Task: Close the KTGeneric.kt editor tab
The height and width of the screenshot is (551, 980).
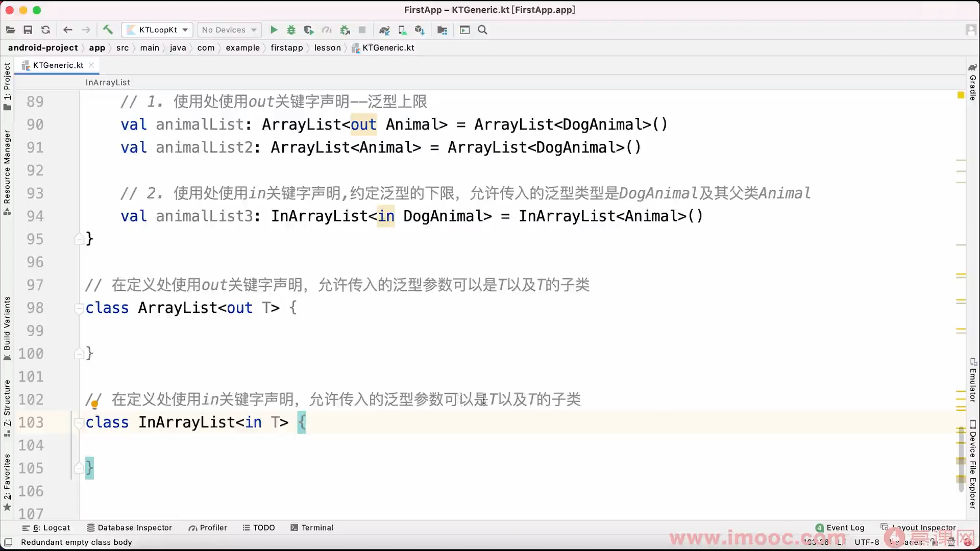Action: pos(91,65)
